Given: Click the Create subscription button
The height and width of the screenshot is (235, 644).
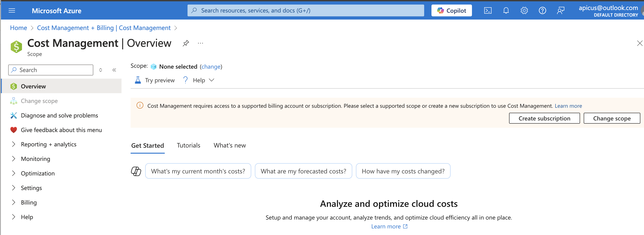Looking at the screenshot, I should coord(544,118).
